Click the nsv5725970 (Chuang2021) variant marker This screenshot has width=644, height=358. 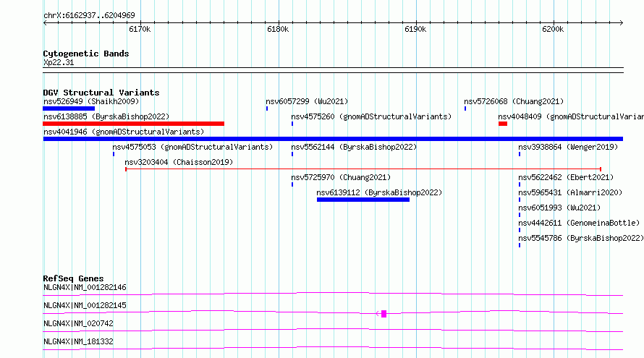click(292, 184)
